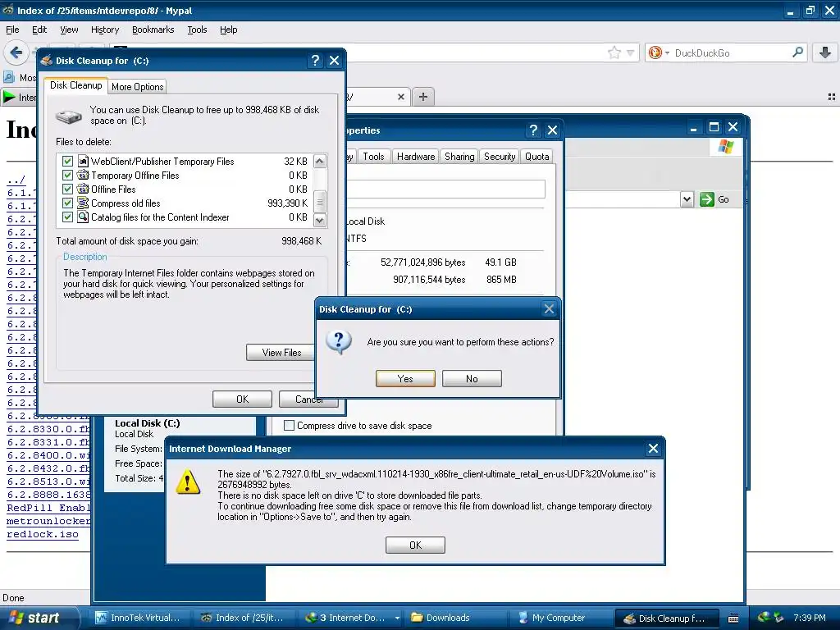
Task: Click the help question mark in Disk Cleanup title
Action: click(x=315, y=61)
